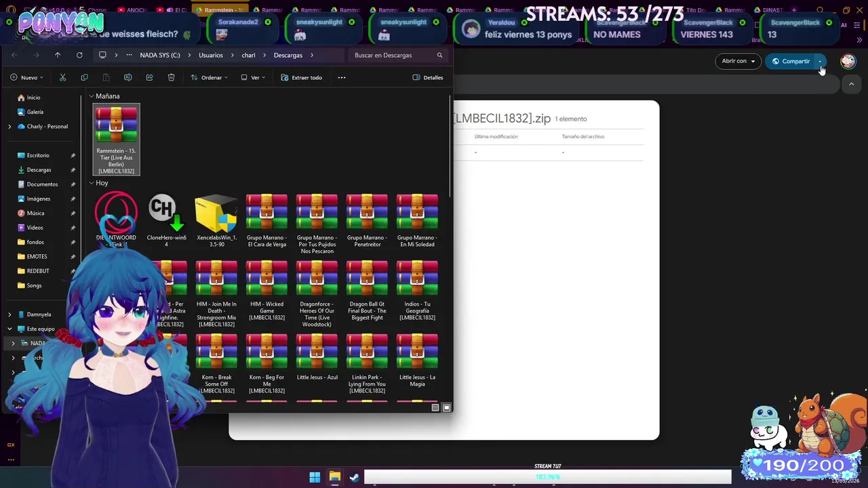This screenshot has width=868, height=488.
Task: Open the Ver view dropdown
Action: click(x=253, y=77)
